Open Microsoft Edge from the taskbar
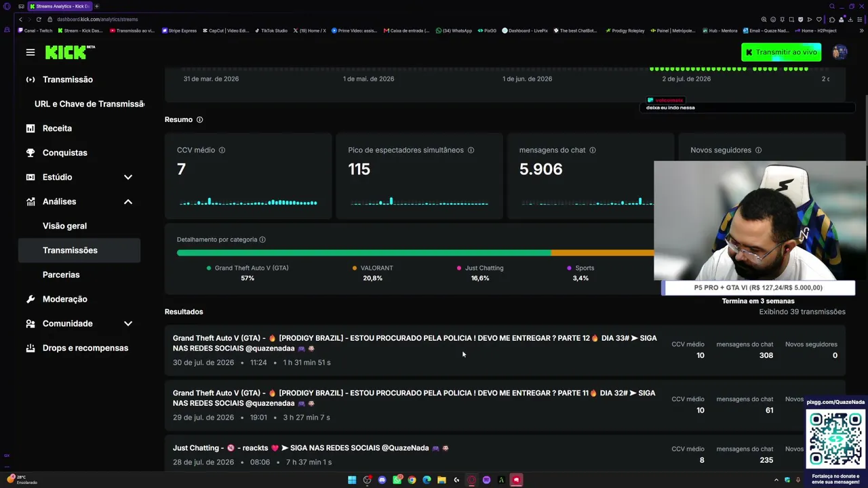868x488 pixels. click(427, 480)
